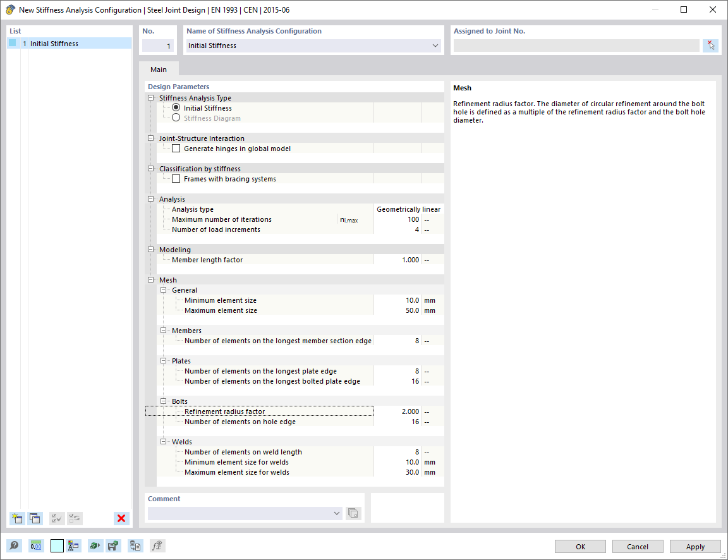Viewport: 728px width, 560px height.
Task: Edit Number of elements on hole edge value
Action: click(x=397, y=422)
